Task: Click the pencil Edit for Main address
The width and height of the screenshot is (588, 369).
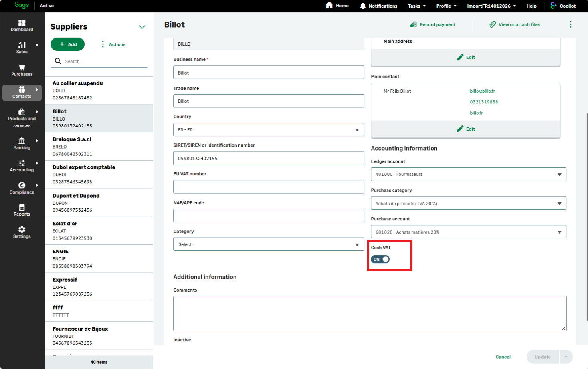Action: click(465, 57)
